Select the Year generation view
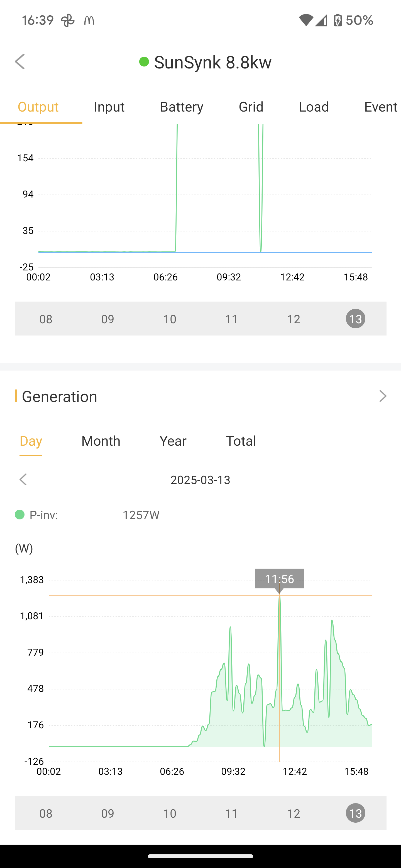Viewport: 401px width, 868px height. [173, 441]
